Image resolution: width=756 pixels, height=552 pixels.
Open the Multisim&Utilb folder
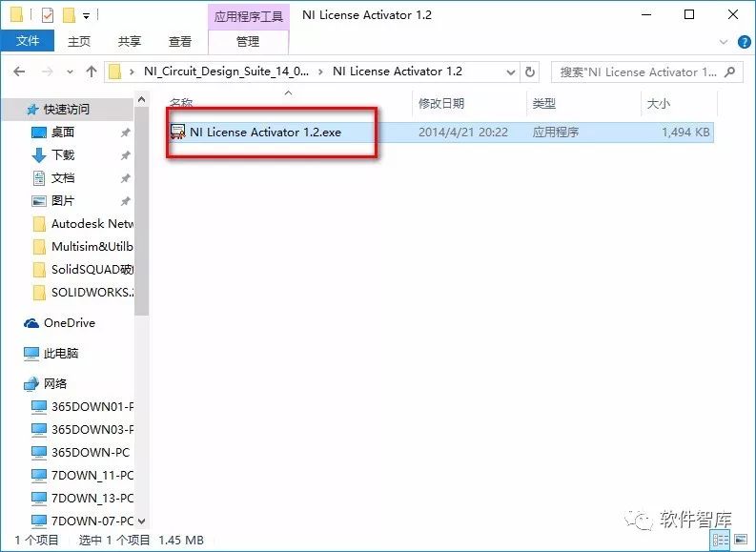92,246
